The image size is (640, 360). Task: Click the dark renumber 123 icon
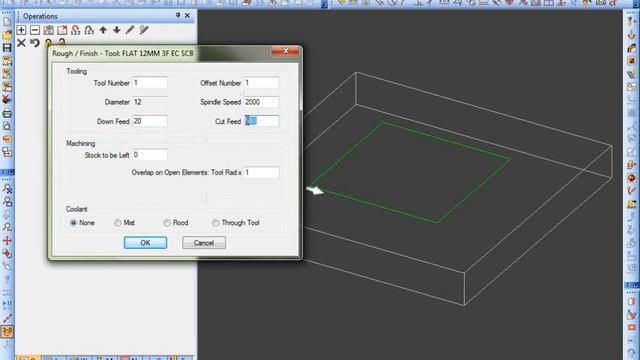(x=89, y=30)
